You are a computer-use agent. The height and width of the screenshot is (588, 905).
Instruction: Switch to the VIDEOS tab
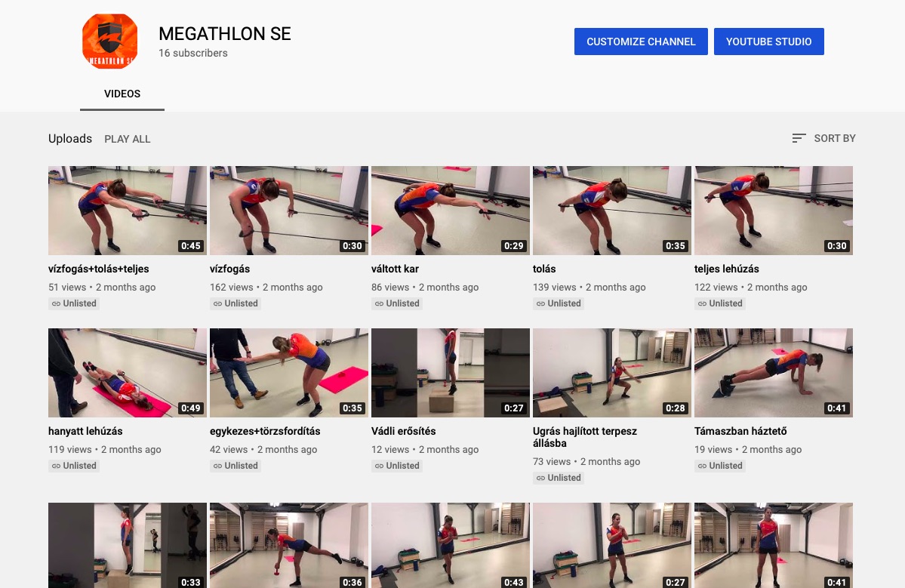pyautogui.click(x=122, y=94)
